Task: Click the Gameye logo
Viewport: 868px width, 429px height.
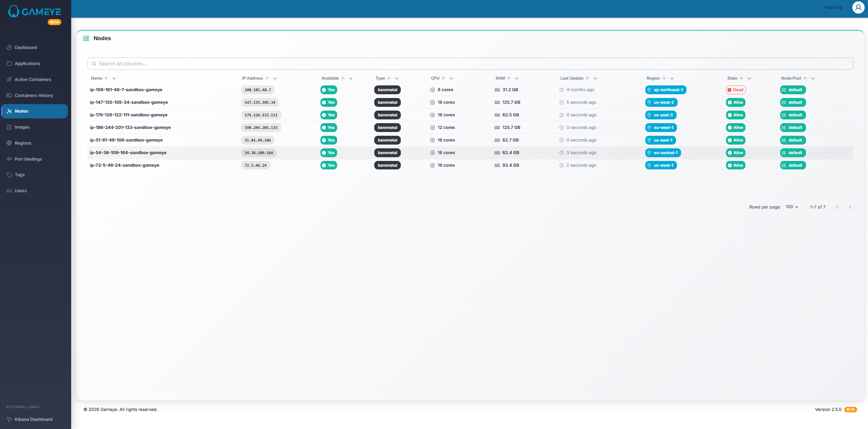Action: (x=34, y=12)
